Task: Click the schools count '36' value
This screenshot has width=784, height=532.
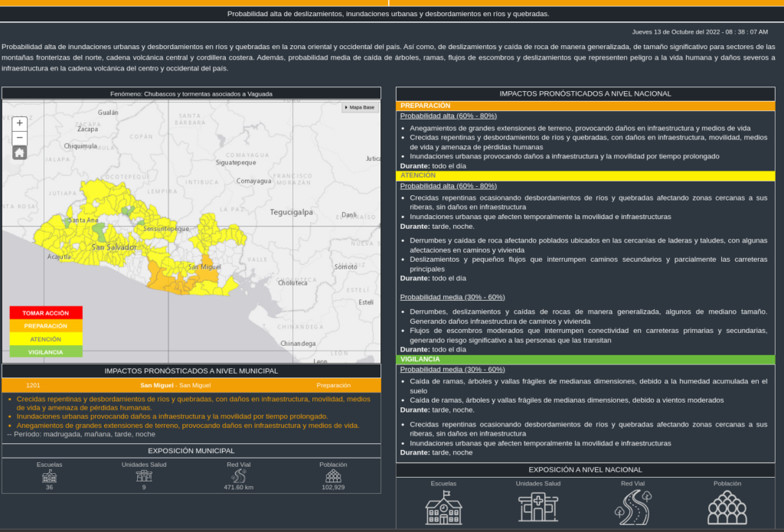Action: [x=49, y=488]
